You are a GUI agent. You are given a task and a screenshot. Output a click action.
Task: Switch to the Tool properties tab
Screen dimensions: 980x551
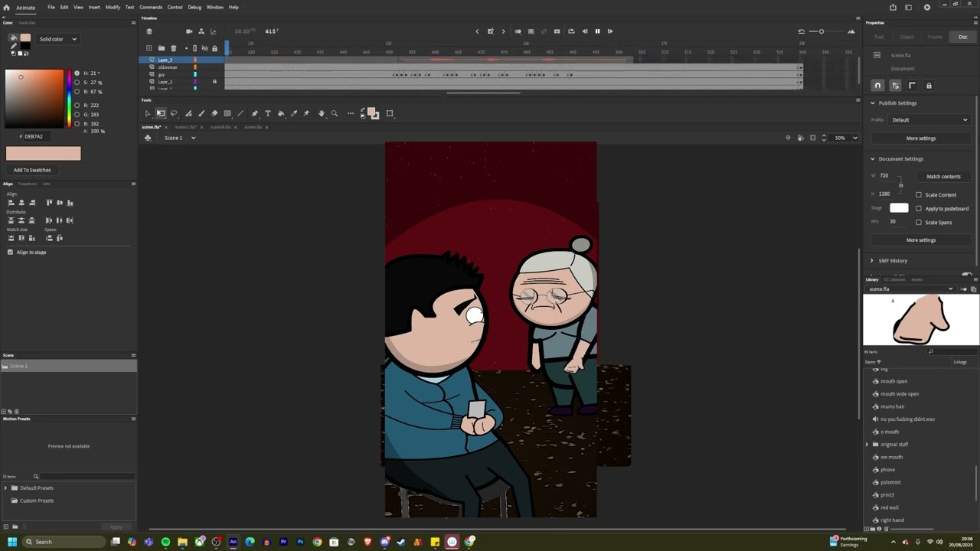tap(879, 37)
